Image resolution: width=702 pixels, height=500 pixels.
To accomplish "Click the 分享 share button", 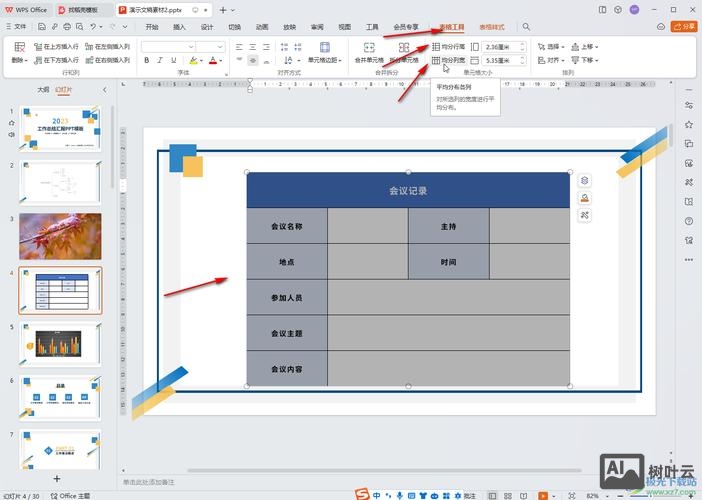I will click(685, 27).
